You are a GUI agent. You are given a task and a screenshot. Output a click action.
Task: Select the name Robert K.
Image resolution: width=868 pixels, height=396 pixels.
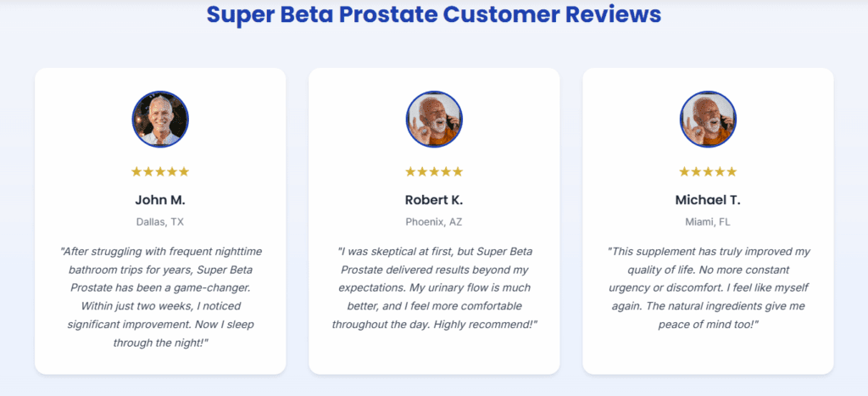pyautogui.click(x=434, y=200)
